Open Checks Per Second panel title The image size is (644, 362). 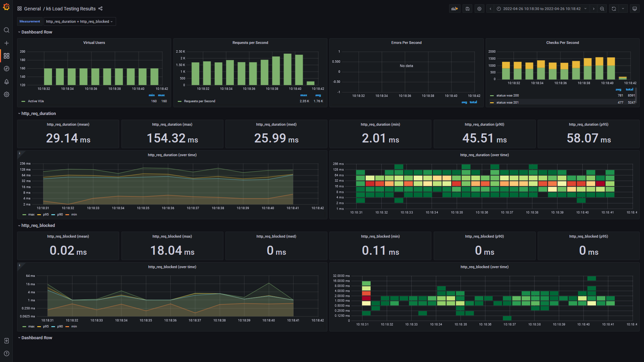click(x=562, y=43)
